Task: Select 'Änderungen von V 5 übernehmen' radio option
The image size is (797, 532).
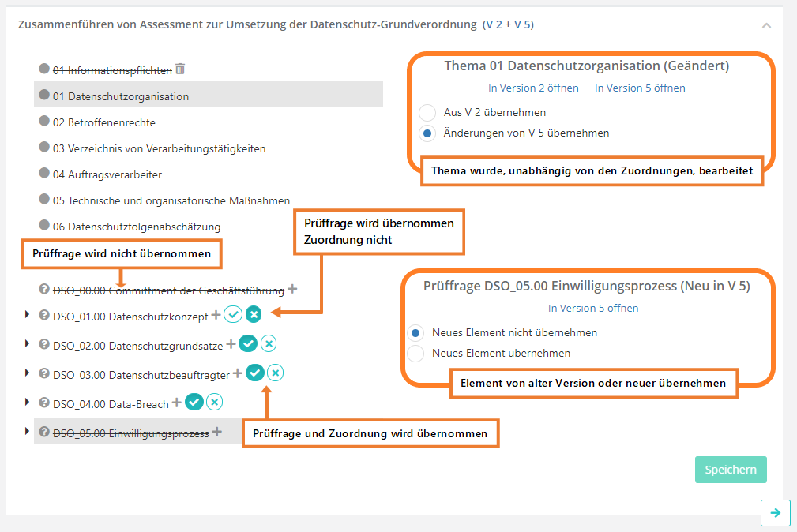Action: point(427,133)
